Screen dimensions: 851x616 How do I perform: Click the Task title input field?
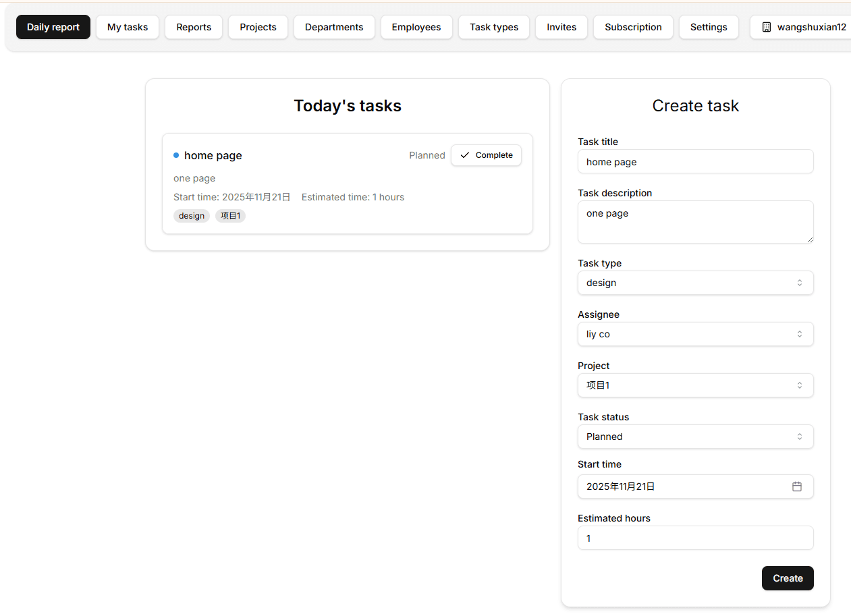point(695,162)
